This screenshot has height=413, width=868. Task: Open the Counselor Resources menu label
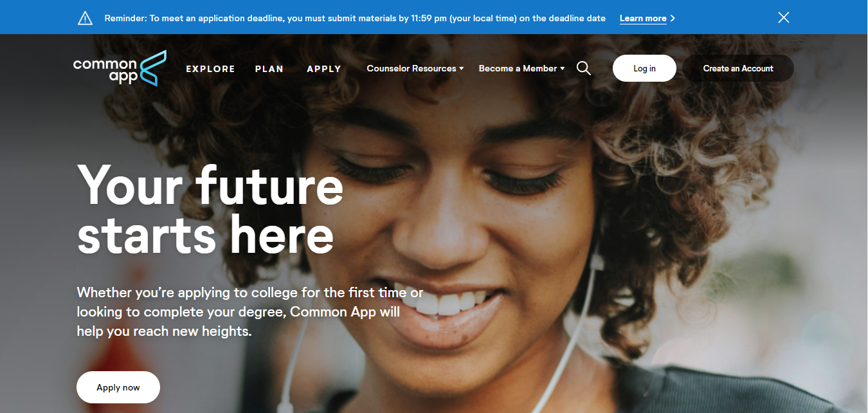pyautogui.click(x=411, y=68)
